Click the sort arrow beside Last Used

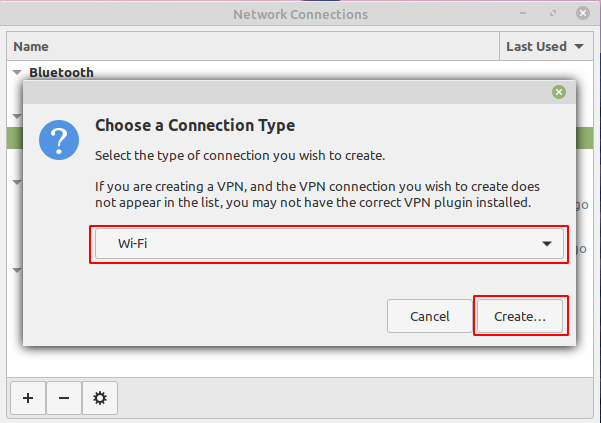coord(579,46)
